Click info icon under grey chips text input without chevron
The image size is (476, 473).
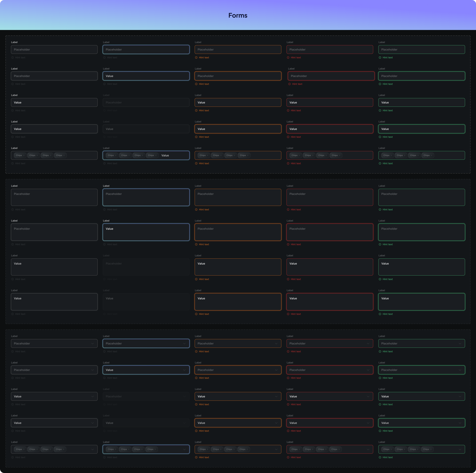(x=12, y=163)
